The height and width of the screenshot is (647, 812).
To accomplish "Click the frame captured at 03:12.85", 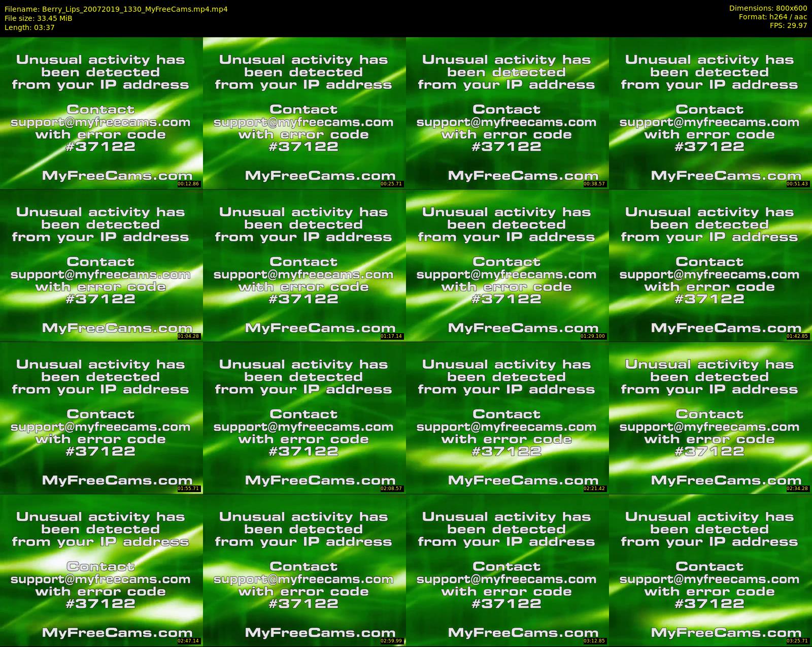I will (x=507, y=570).
